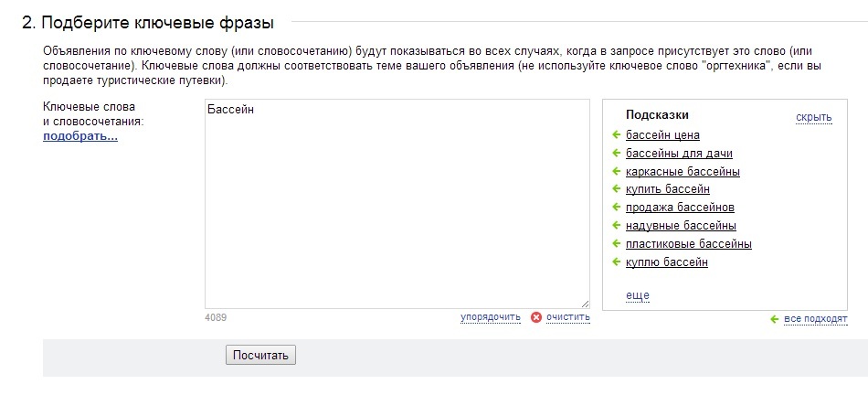Screen dimensions: 868x395
Task: Click green arrow next to "каркасные бассейны"
Action: (x=616, y=171)
